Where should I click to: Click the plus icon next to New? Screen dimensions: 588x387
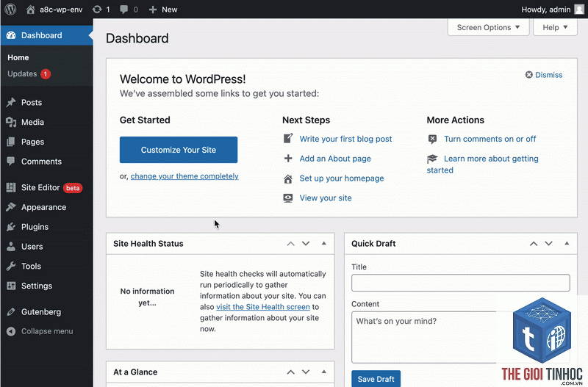(x=153, y=10)
